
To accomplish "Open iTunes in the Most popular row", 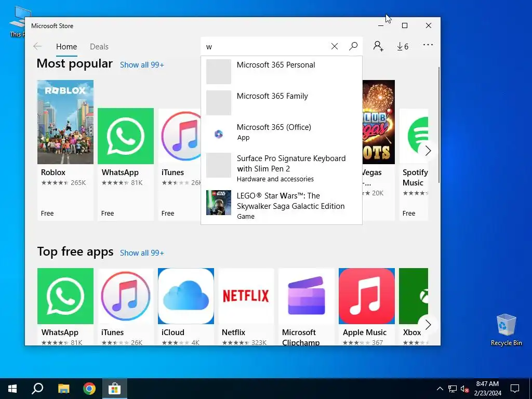I will 179,164.
